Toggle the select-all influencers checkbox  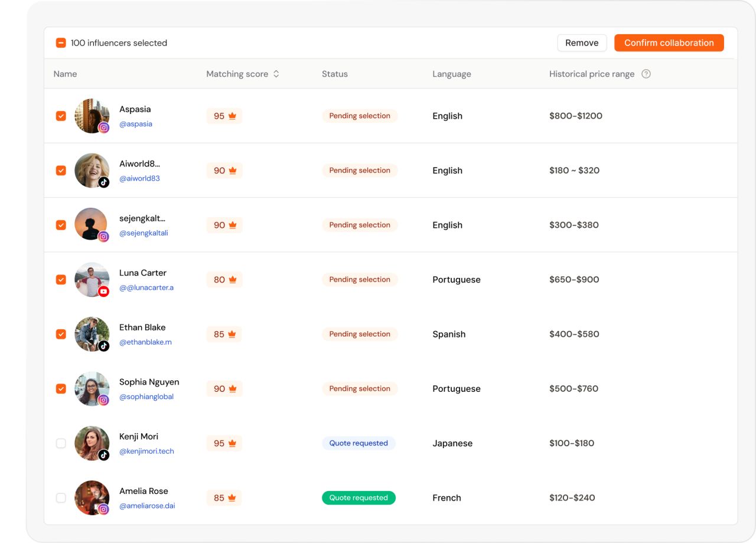(x=61, y=43)
